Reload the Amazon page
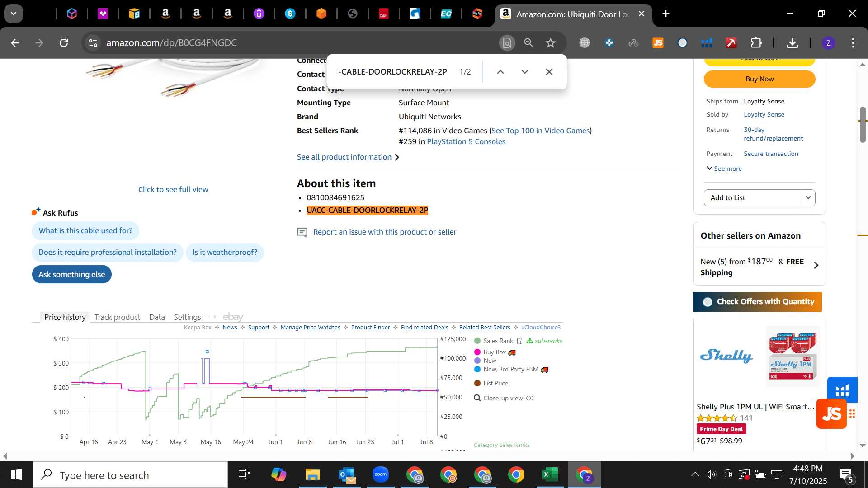The width and height of the screenshot is (868, 488). 64,43
